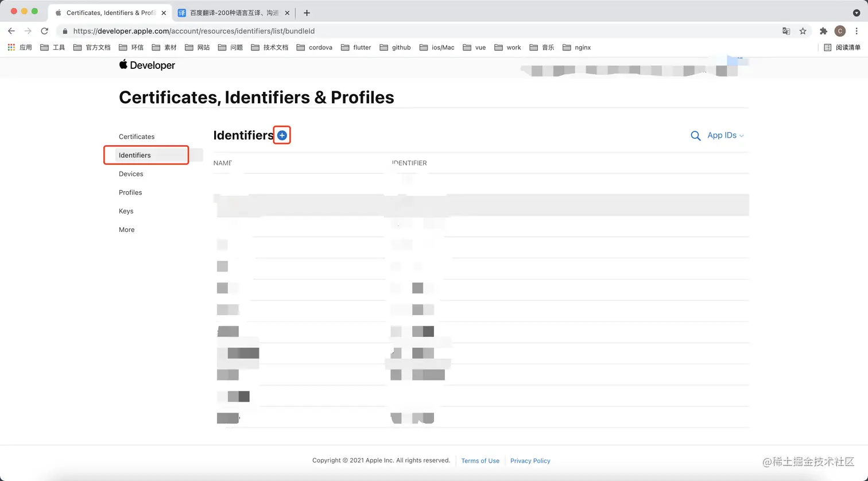868x481 pixels.
Task: Click the browser back arrow
Action: 11,31
